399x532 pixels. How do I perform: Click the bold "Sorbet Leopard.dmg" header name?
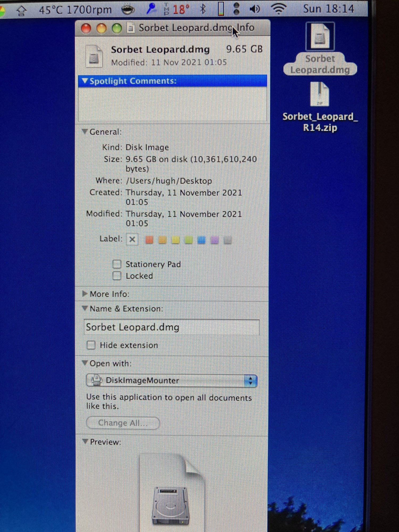(160, 50)
